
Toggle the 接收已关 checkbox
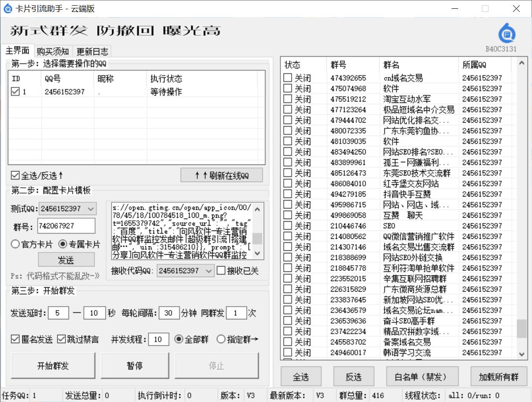[238, 271]
